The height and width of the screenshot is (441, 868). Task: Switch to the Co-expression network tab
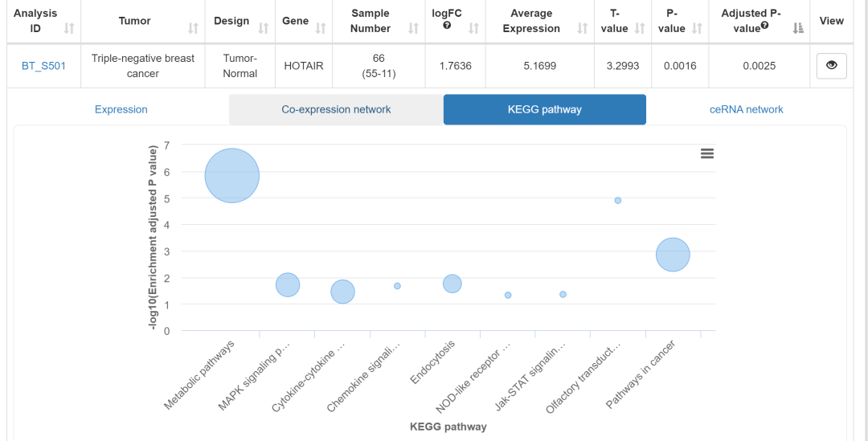[x=336, y=109]
